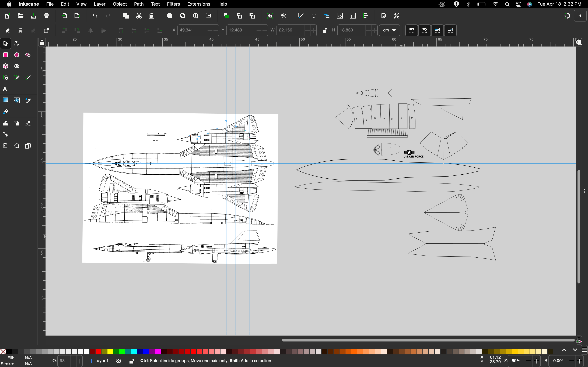Viewport: 588px width, 367px height.
Task: Toggle Layer 1 lock
Action: [131, 361]
